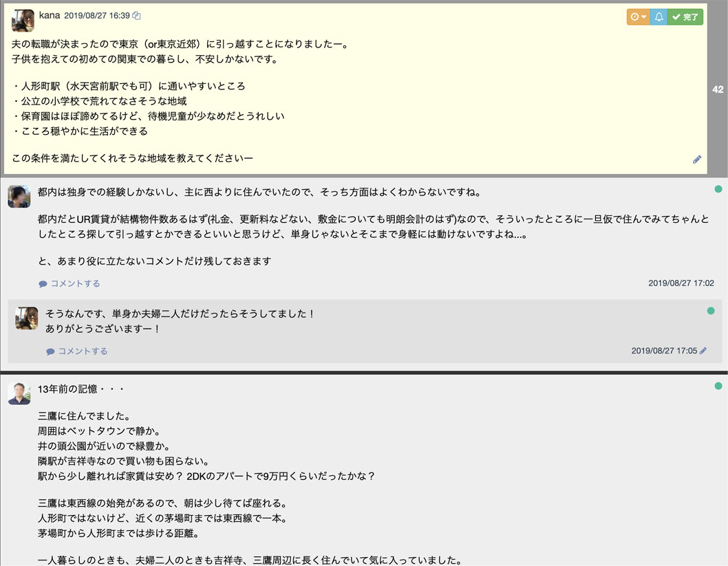Click the copy link icon beside the post timestamp
728x566 pixels.
click(137, 16)
